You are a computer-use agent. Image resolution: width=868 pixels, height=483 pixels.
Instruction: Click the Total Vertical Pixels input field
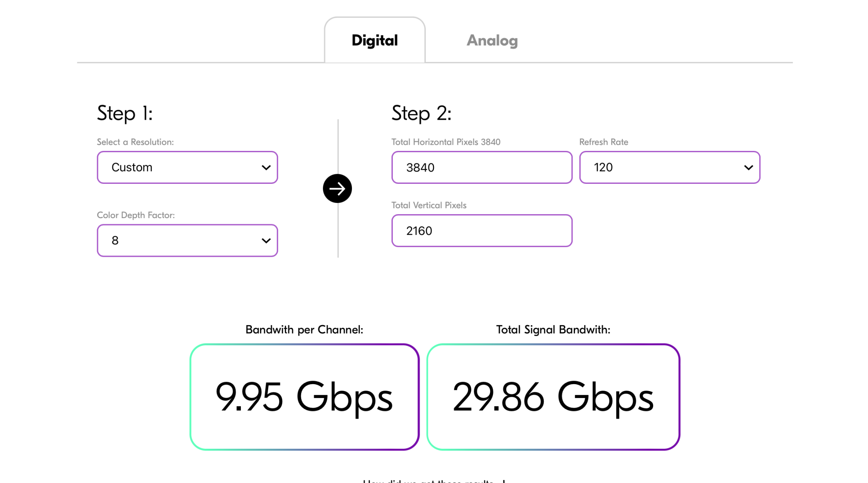pyautogui.click(x=482, y=231)
